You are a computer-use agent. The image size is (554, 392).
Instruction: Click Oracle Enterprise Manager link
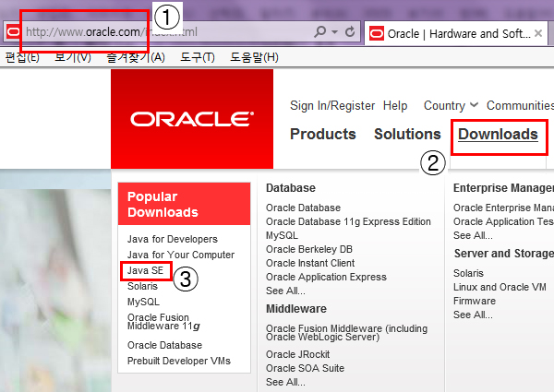pos(503,208)
